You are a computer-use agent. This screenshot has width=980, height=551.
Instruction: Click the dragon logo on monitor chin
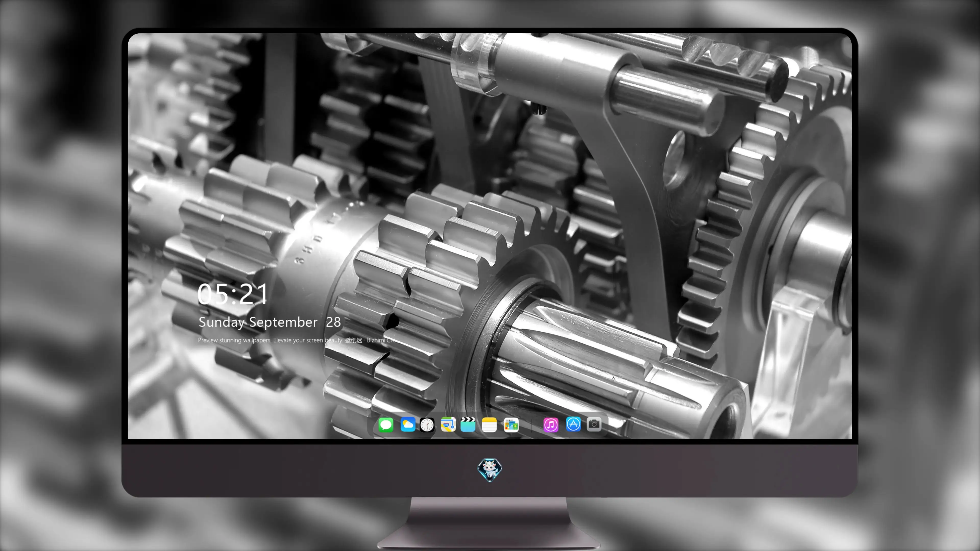(x=490, y=470)
